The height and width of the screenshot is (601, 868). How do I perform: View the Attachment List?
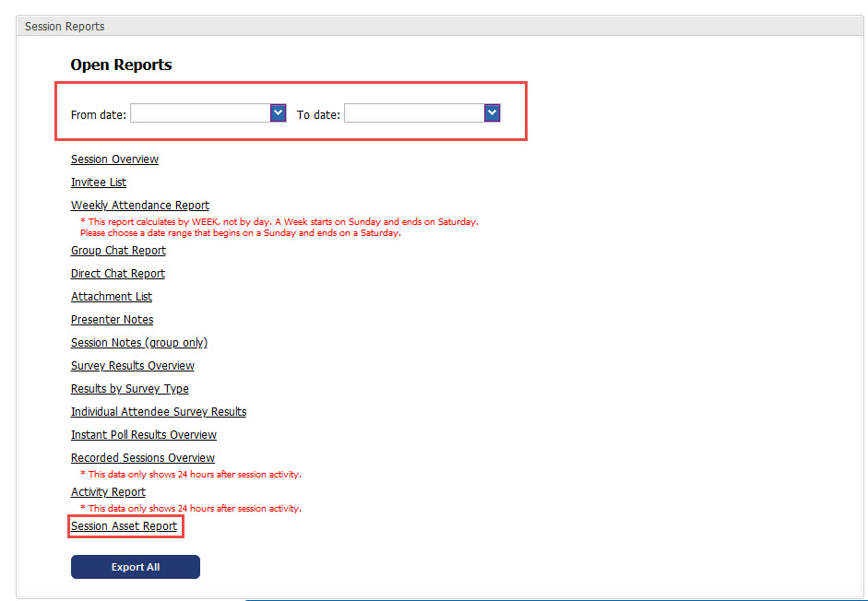coord(112,297)
